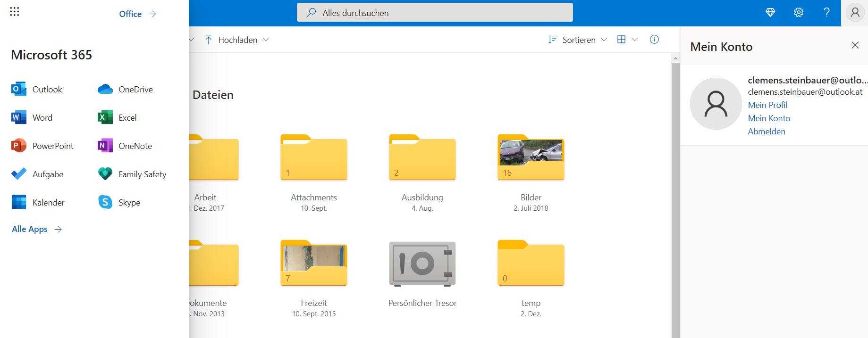
Task: Open Aufgabe (To Do) app
Action: (x=37, y=174)
